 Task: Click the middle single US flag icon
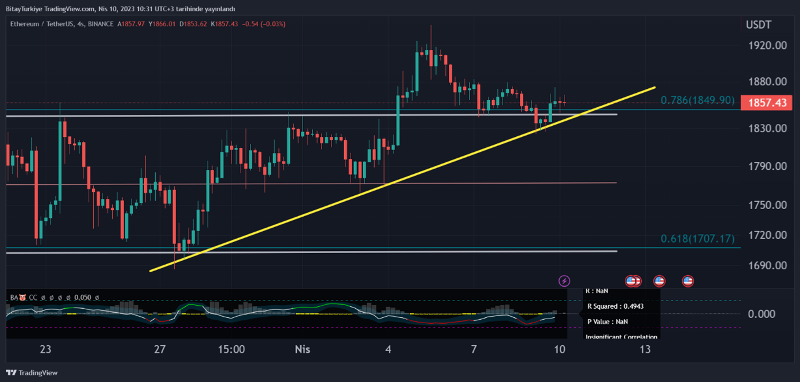660,281
